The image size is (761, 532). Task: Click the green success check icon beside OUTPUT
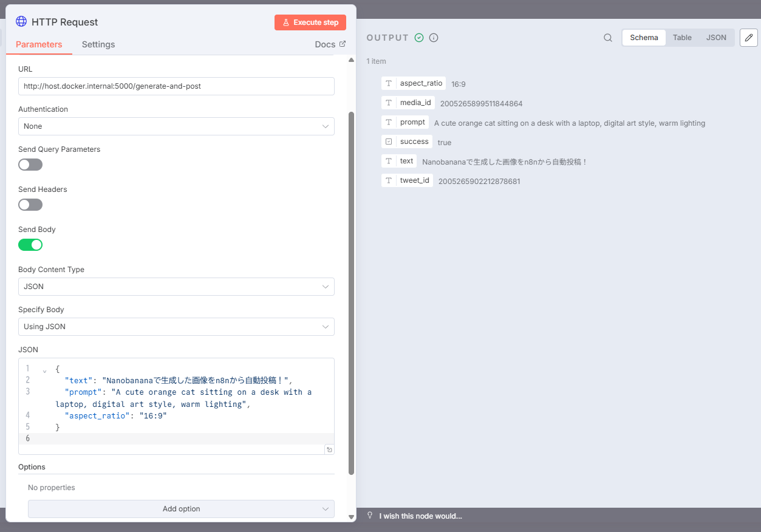[x=419, y=38]
